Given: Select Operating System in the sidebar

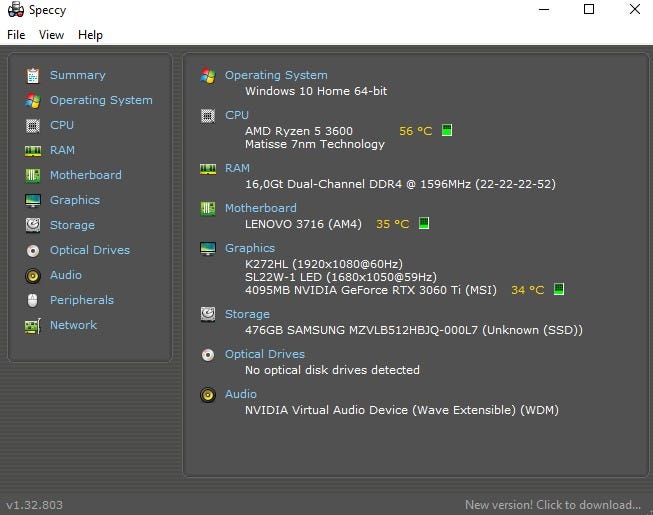Looking at the screenshot, I should (x=101, y=100).
